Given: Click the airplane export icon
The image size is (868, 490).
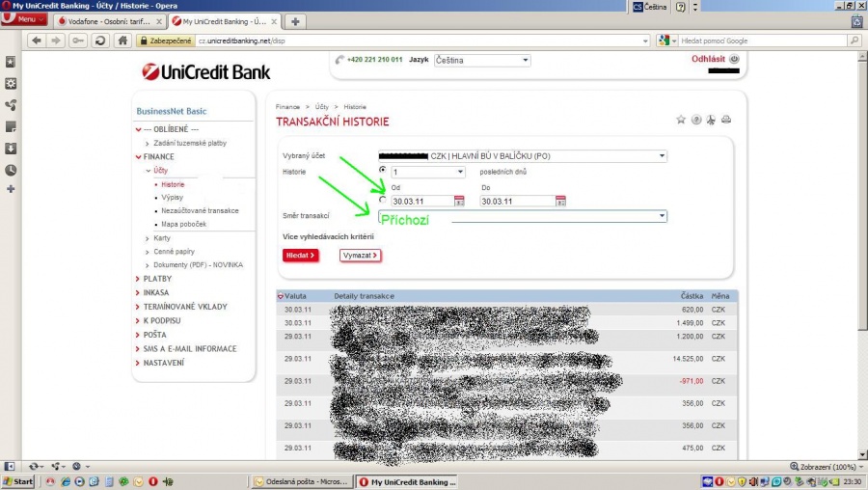Looking at the screenshot, I should point(711,120).
